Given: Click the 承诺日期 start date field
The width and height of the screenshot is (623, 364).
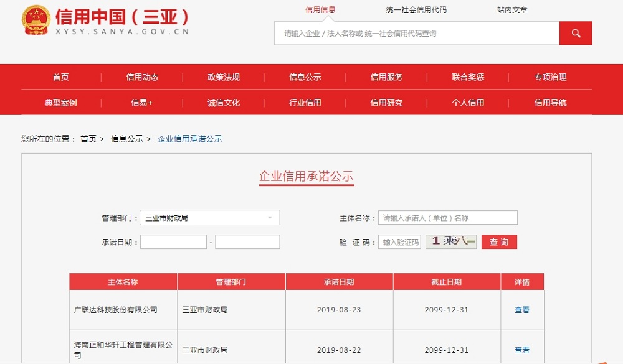Looking at the screenshot, I should point(173,242).
